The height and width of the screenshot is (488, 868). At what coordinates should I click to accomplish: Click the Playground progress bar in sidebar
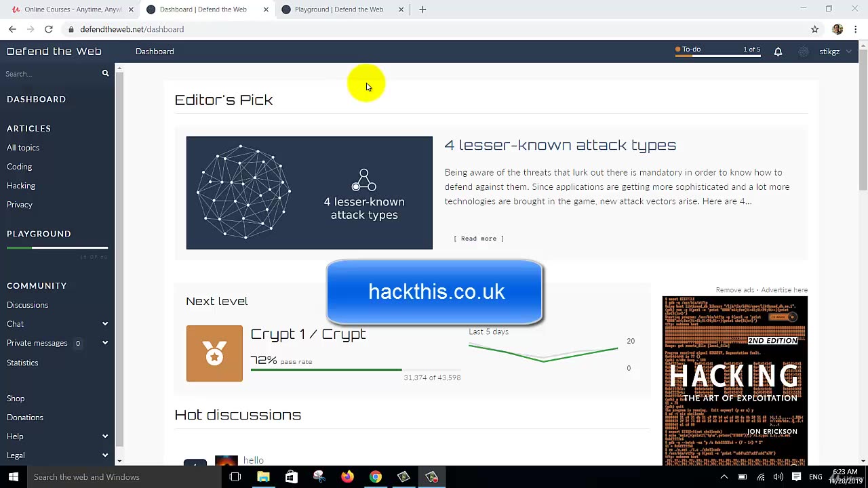click(58, 248)
